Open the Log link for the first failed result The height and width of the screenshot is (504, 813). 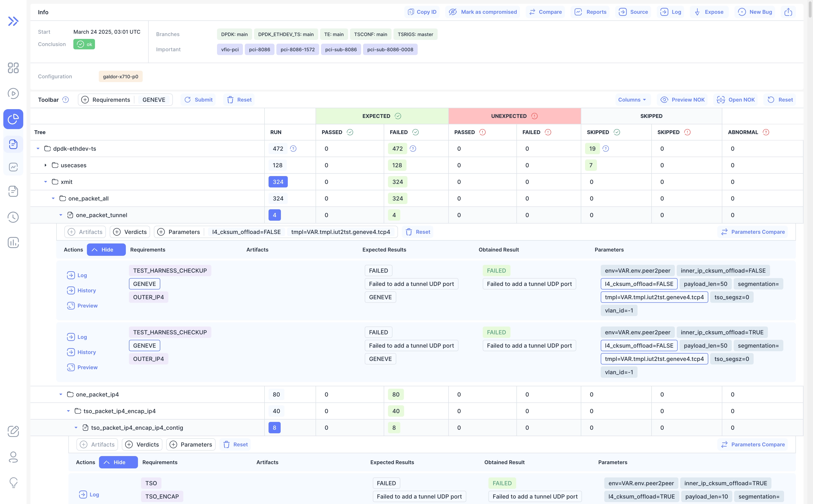77,275
